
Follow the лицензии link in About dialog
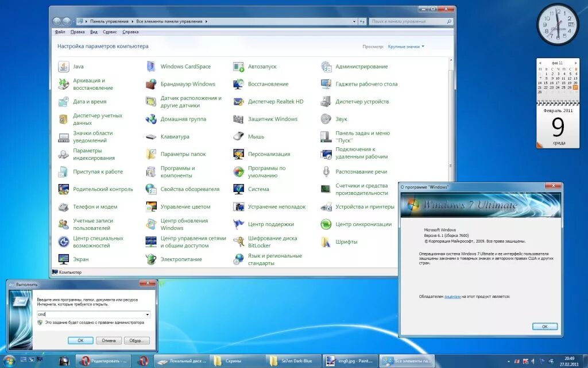tap(452, 297)
